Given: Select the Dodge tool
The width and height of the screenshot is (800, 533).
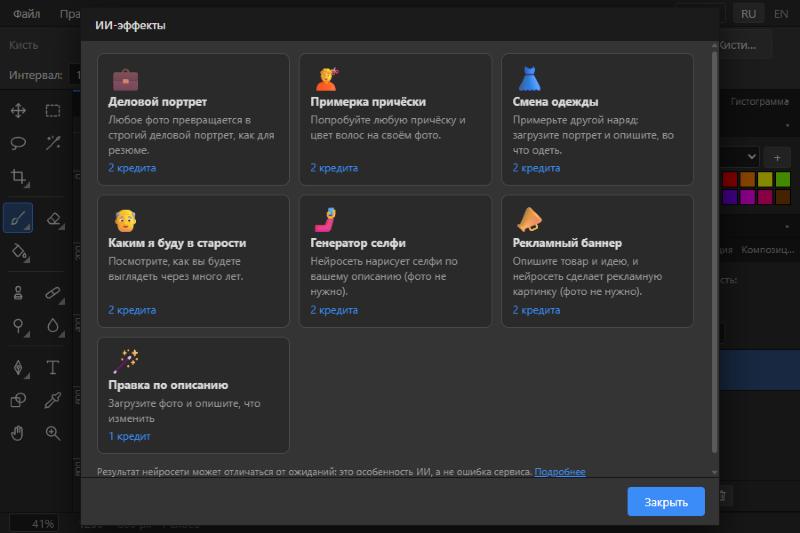Looking at the screenshot, I should pyautogui.click(x=18, y=325).
